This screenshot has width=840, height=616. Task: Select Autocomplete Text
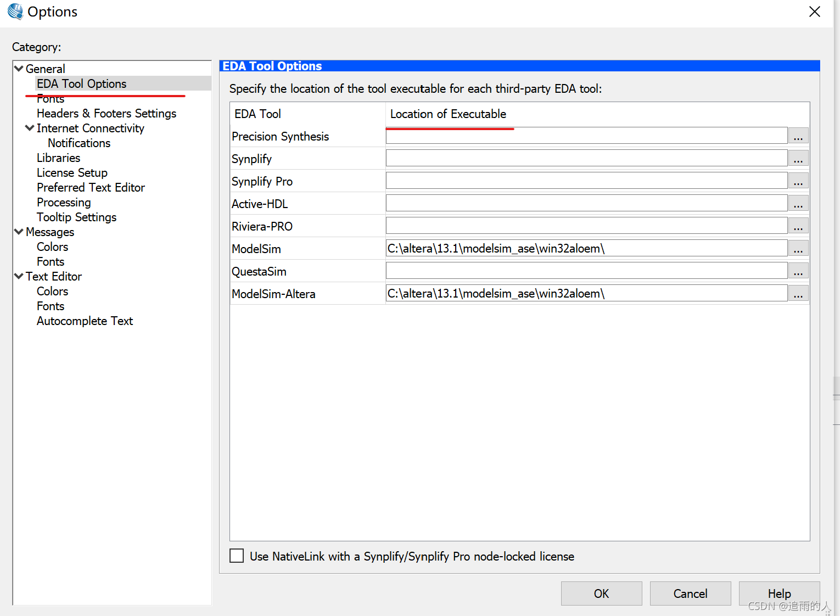coord(85,321)
